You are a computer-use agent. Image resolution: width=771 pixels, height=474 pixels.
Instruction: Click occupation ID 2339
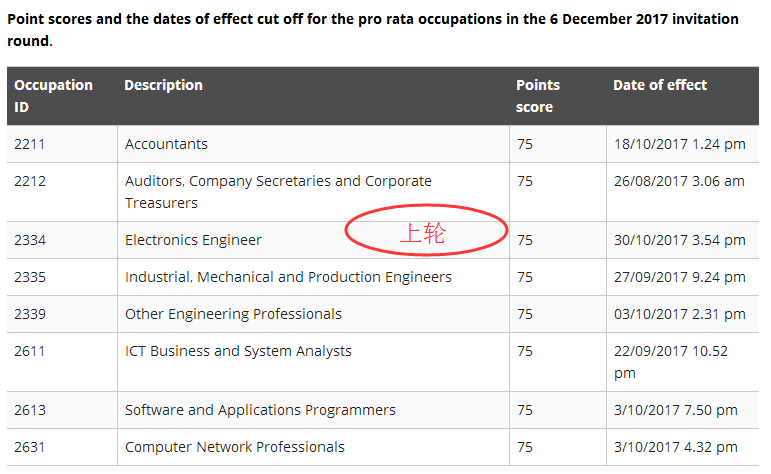coord(30,314)
